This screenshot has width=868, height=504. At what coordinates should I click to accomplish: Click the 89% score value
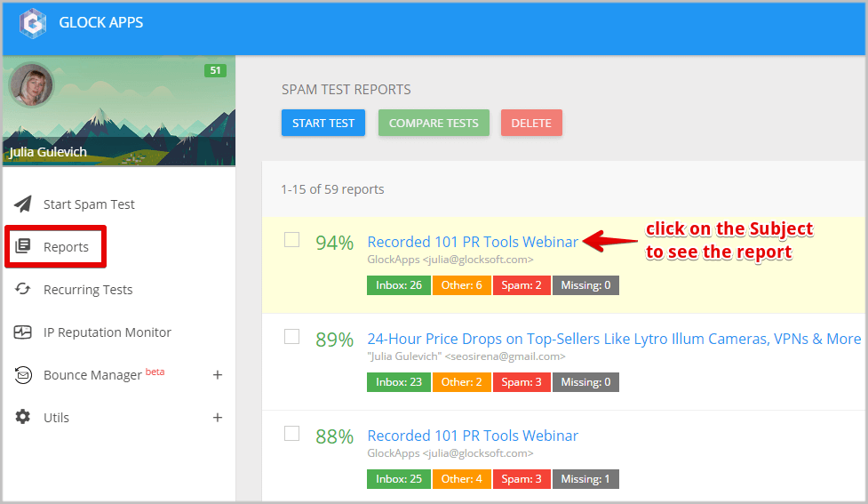[334, 340]
